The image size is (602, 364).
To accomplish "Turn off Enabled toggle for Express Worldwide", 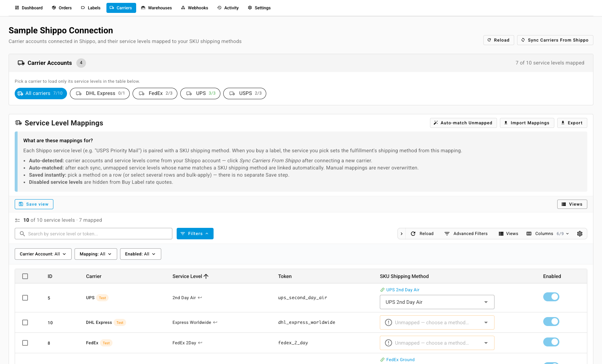I will click(x=551, y=321).
